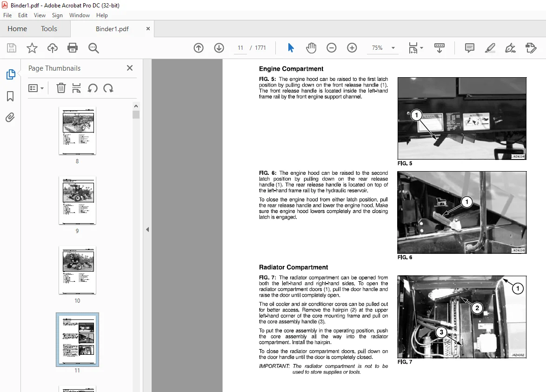Screen dimensions: 546x392
Task: Collapse the navigation pane arrow
Action: 147,229
